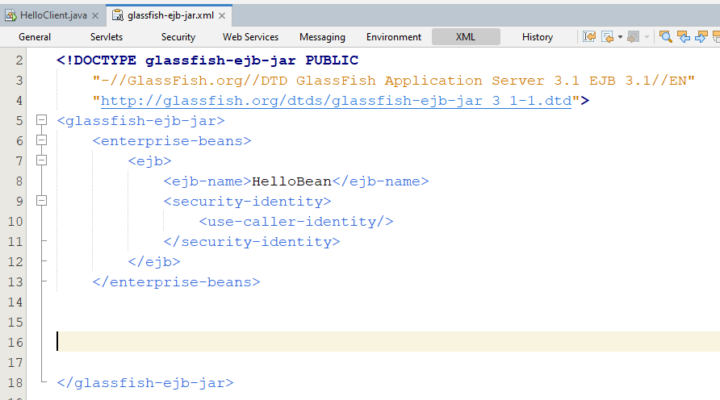Collapse the security-identity fold marker

coord(41,201)
